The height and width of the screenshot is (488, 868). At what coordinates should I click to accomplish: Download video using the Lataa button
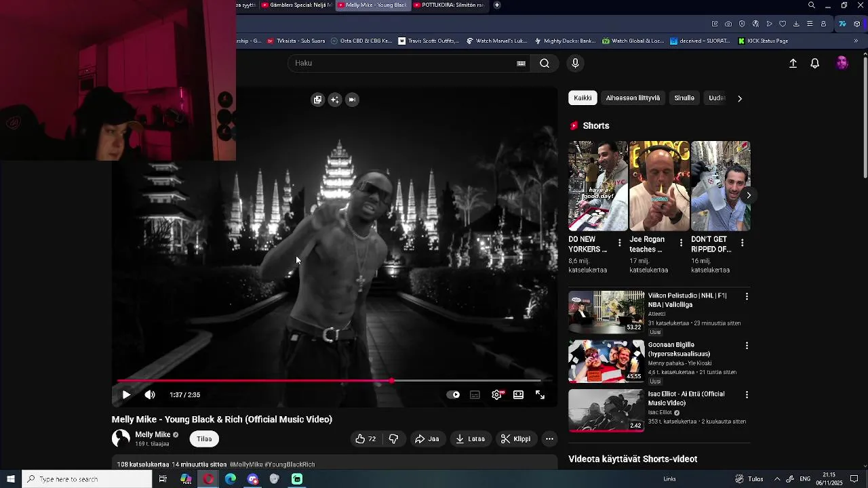pyautogui.click(x=471, y=439)
